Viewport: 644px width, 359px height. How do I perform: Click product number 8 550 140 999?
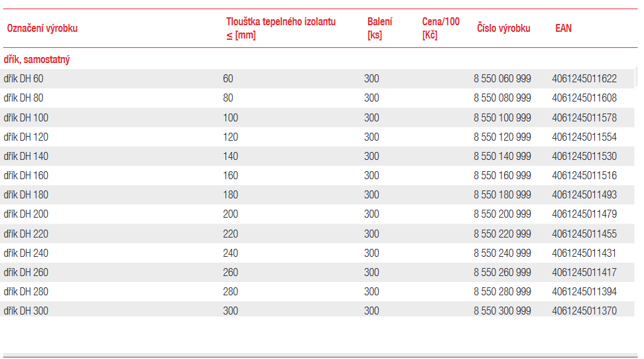coord(502,157)
